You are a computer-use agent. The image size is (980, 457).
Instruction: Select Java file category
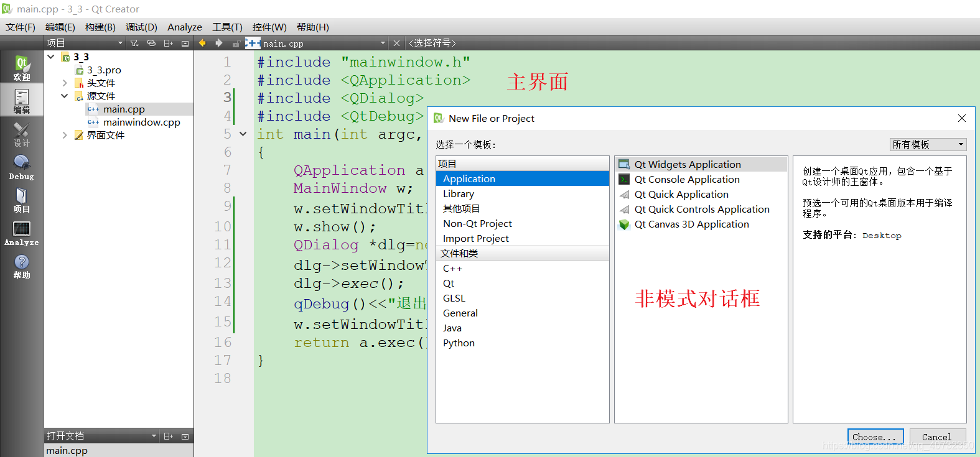pyautogui.click(x=523, y=328)
